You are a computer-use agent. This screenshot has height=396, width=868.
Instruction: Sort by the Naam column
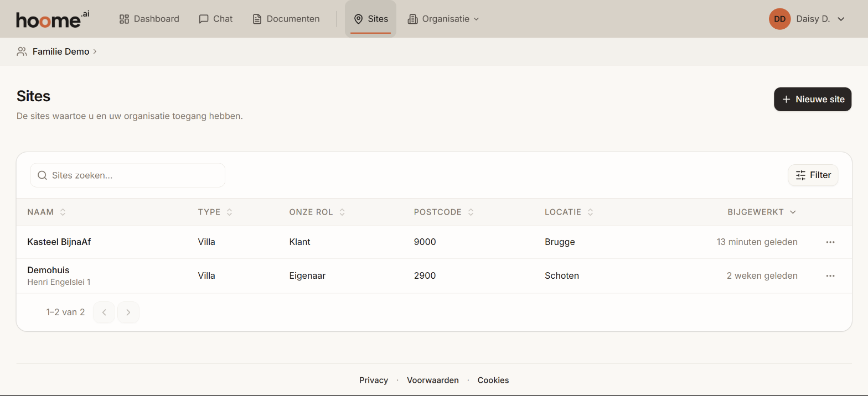46,212
